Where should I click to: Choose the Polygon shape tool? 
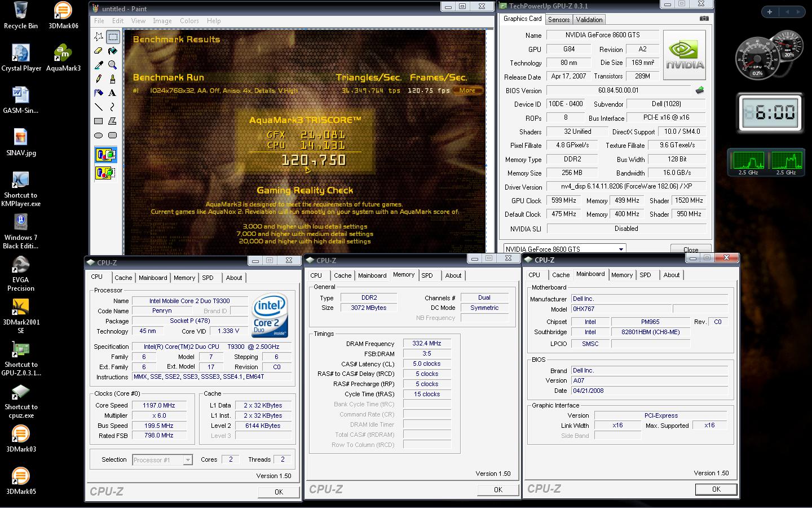pos(113,121)
